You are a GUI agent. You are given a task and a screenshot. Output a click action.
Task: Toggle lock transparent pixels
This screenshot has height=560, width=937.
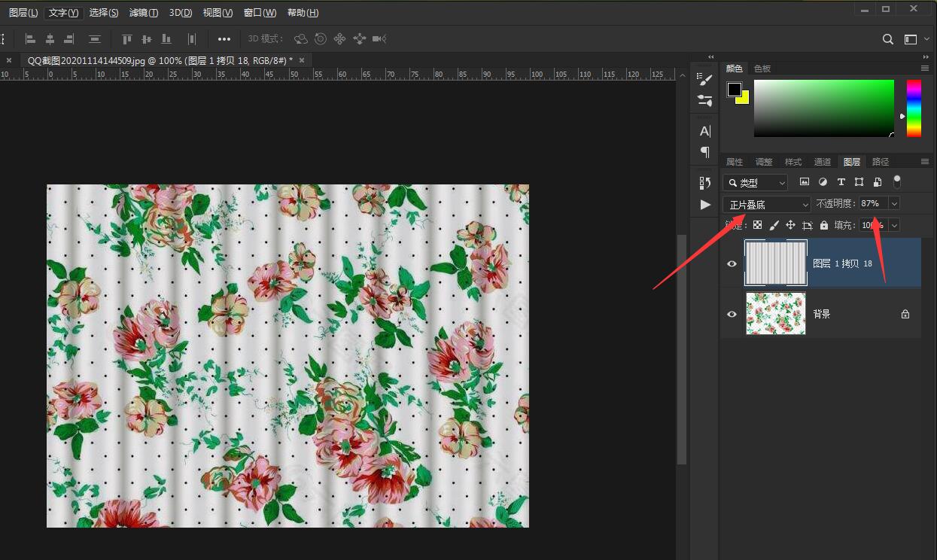pos(757,225)
